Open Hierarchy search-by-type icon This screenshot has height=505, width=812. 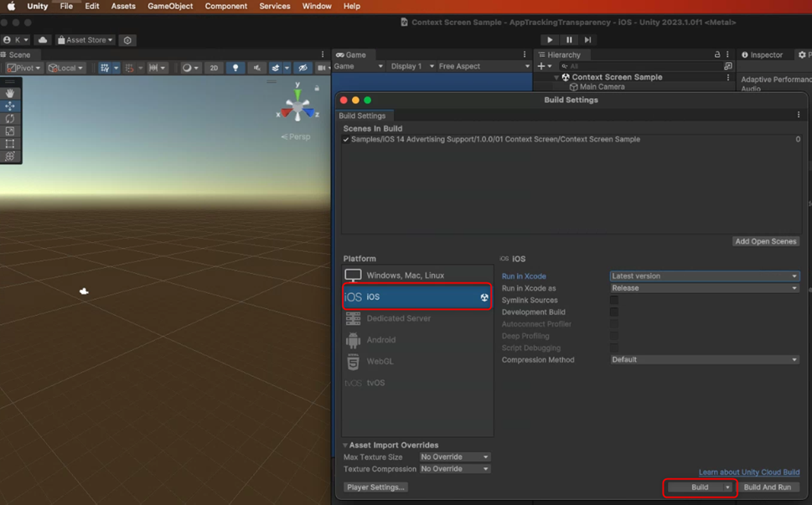[x=728, y=66]
